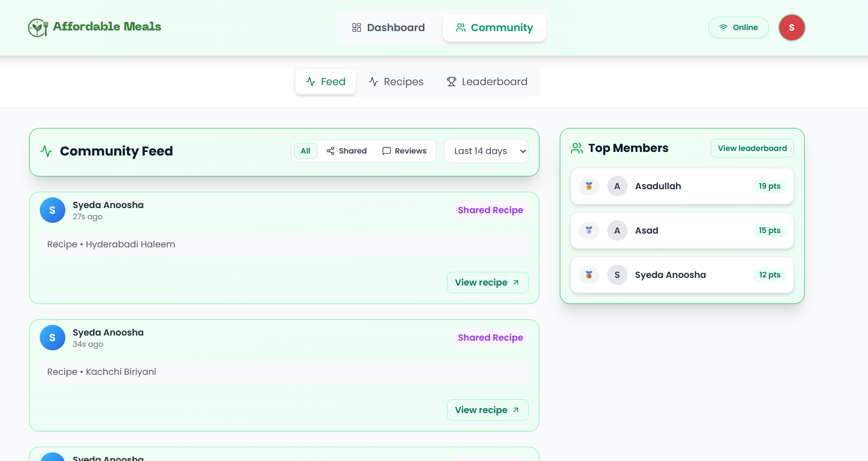This screenshot has width=868, height=461.
Task: Click the Affordable Meals leaf logo icon
Action: (x=38, y=28)
